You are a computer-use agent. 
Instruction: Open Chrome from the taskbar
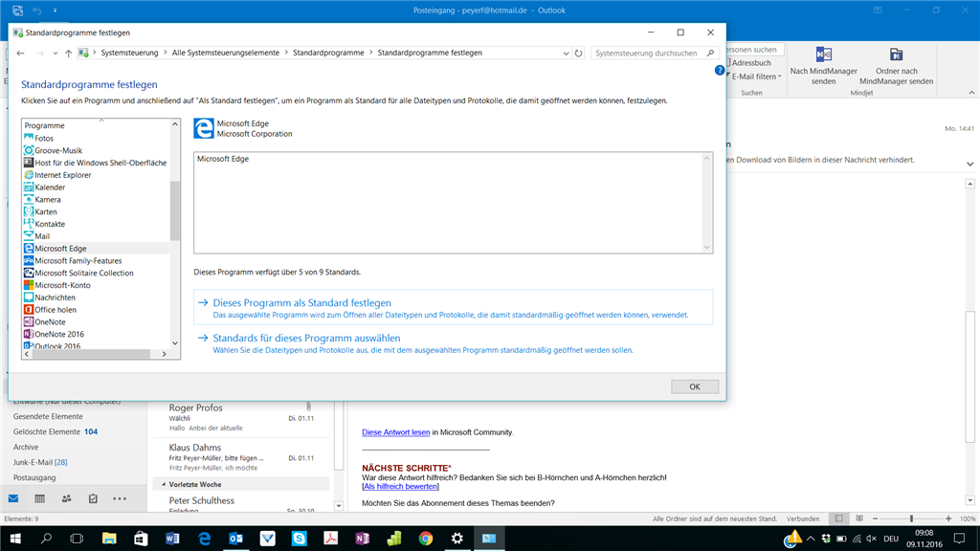coord(426,538)
